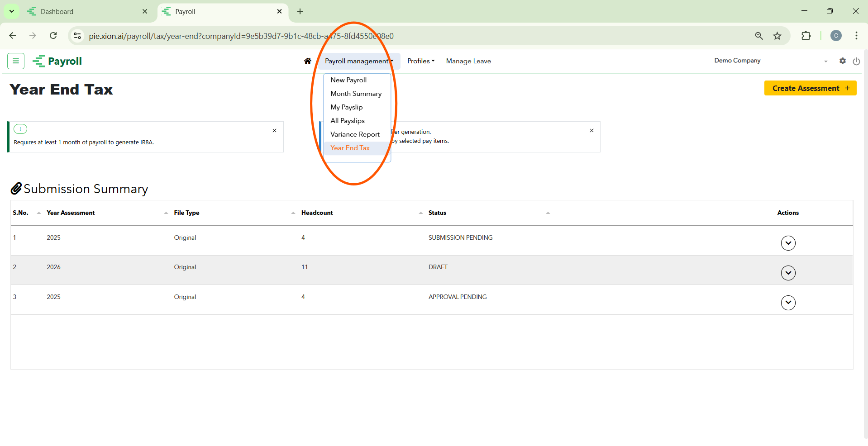This screenshot has height=446, width=868.
Task: Open the settings gear icon
Action: [x=842, y=61]
